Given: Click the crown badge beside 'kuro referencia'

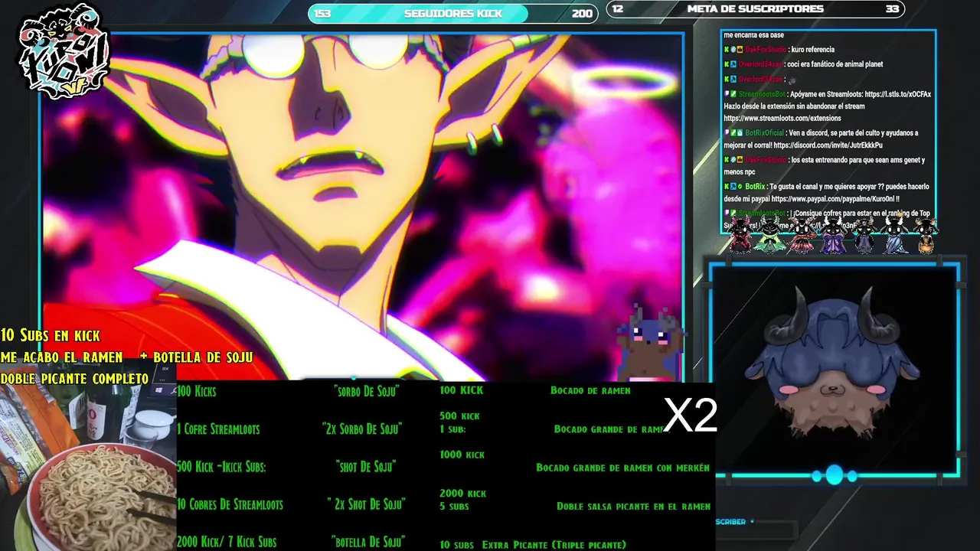Looking at the screenshot, I should pyautogui.click(x=740, y=50).
